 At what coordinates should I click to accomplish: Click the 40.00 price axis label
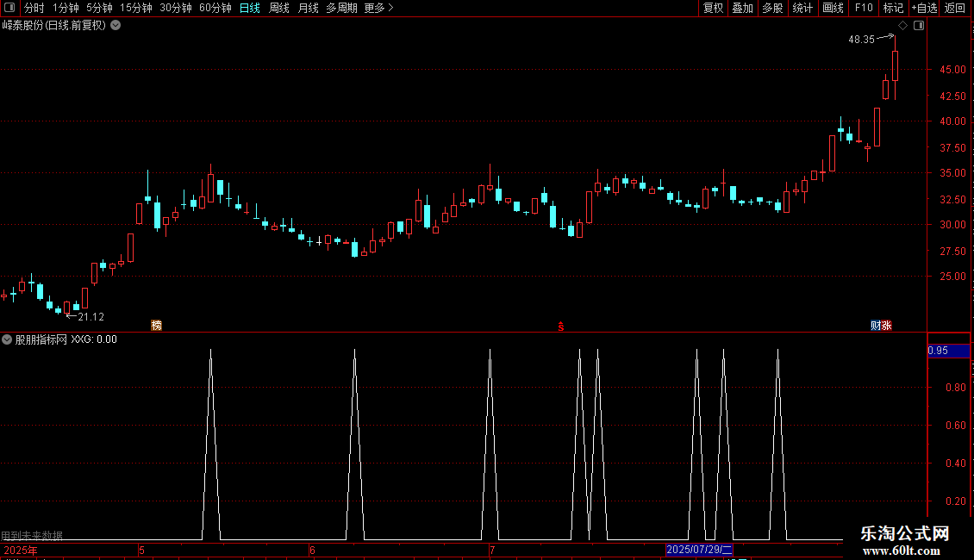[x=952, y=121]
